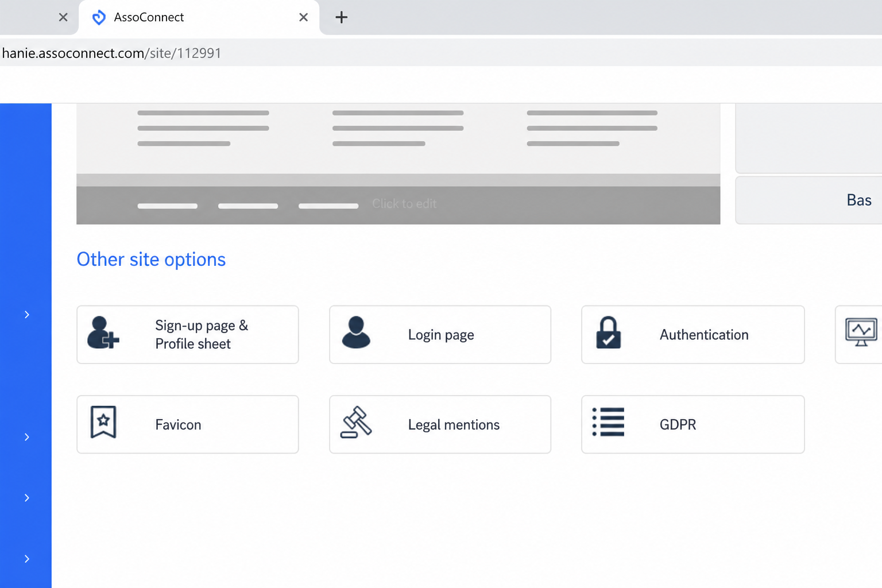The width and height of the screenshot is (882, 588).
Task: Open a new browser tab
Action: point(341,17)
